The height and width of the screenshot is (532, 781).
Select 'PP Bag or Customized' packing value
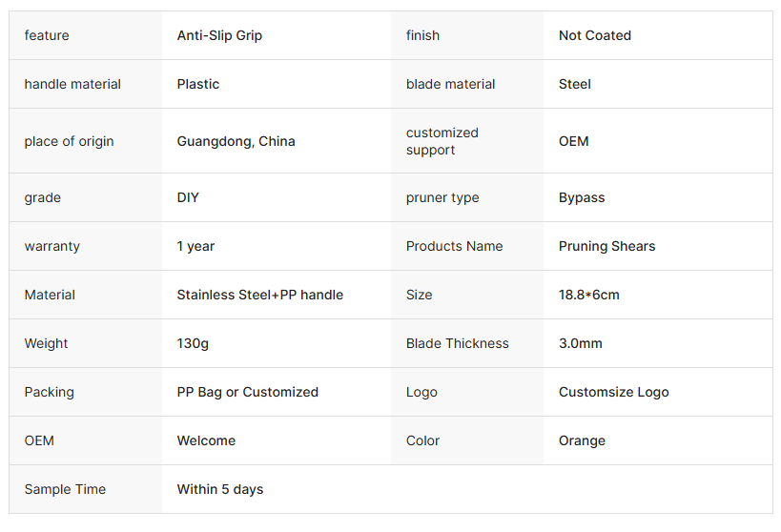[x=247, y=392]
